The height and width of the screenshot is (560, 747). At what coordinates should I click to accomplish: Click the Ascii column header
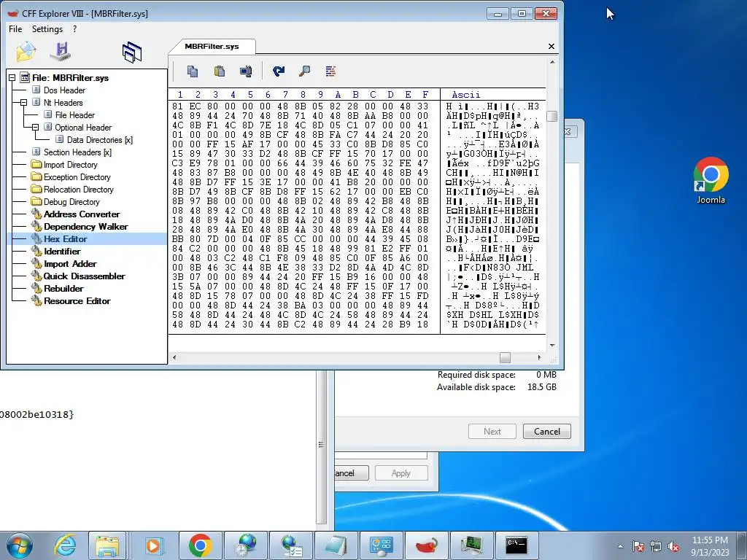pos(466,95)
